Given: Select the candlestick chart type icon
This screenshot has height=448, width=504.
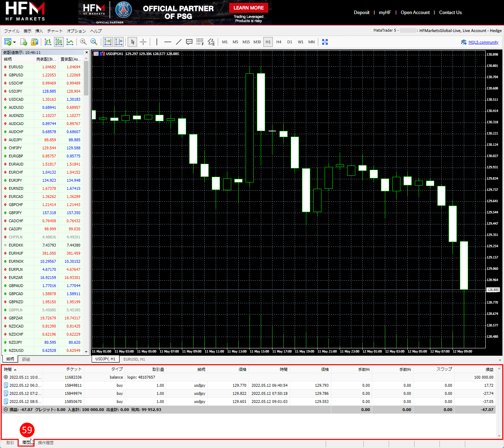Looking at the screenshot, I should click(x=59, y=42).
